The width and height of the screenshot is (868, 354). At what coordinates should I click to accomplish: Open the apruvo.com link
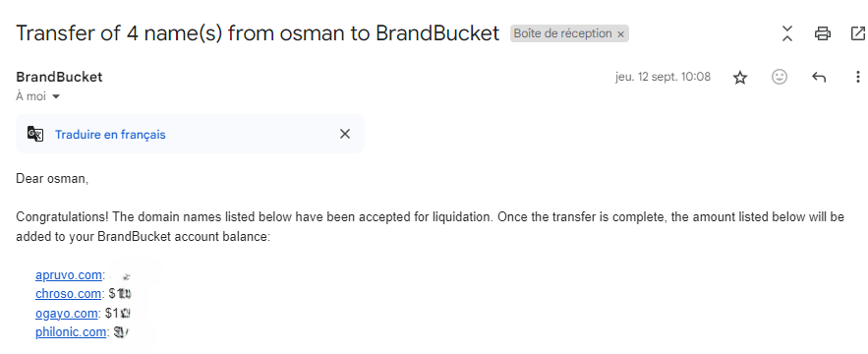(69, 275)
